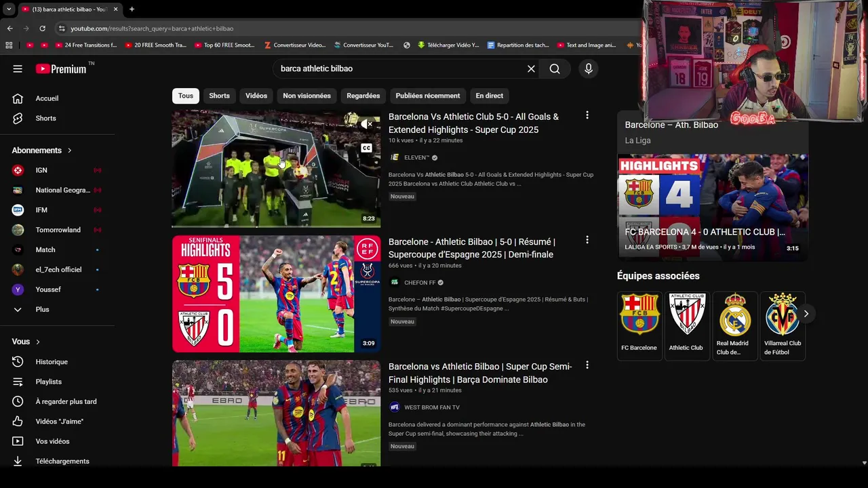
Task: Open the browser apps grid in bookmarks bar
Action: click(x=9, y=45)
